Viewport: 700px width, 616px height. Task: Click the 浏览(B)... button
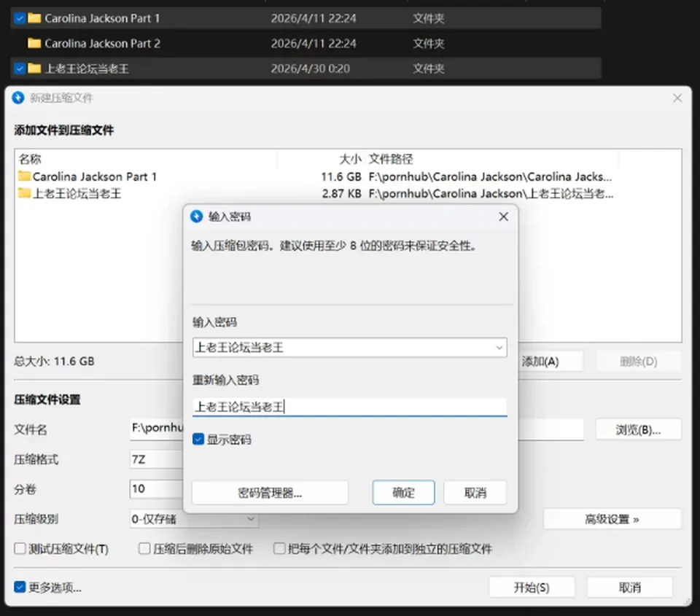click(639, 429)
